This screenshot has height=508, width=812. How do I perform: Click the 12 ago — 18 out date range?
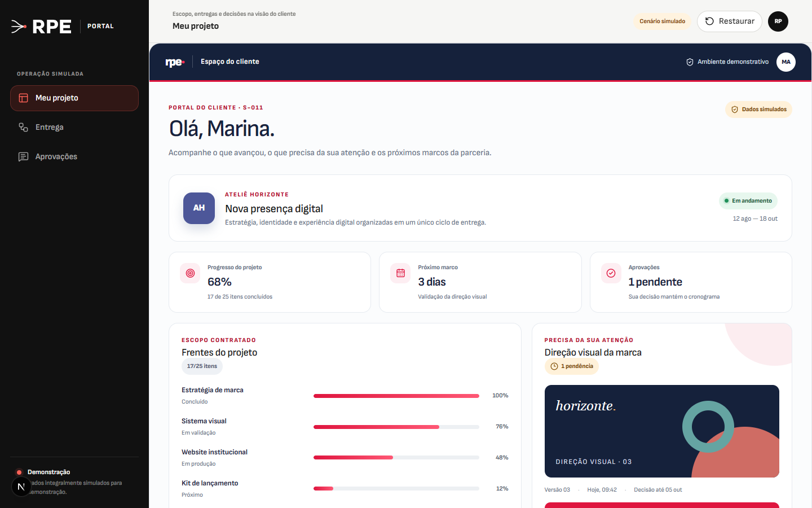755,219
